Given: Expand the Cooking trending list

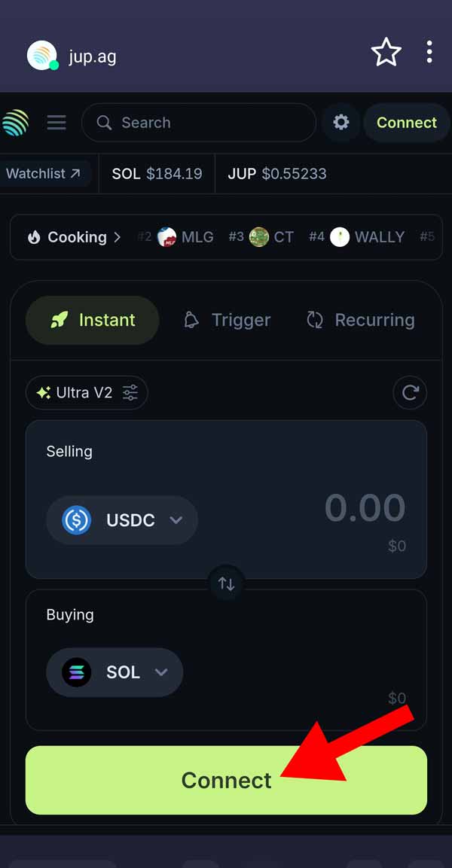Looking at the screenshot, I should pos(74,237).
